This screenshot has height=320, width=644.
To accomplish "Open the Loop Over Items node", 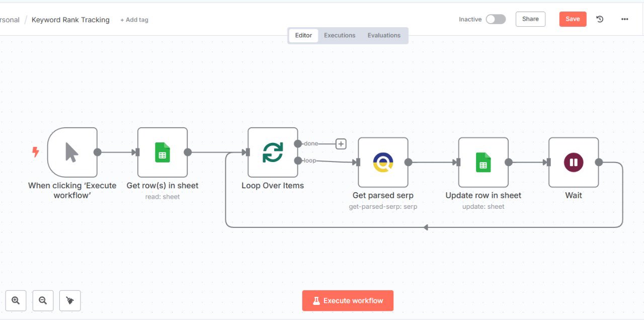I will click(272, 152).
